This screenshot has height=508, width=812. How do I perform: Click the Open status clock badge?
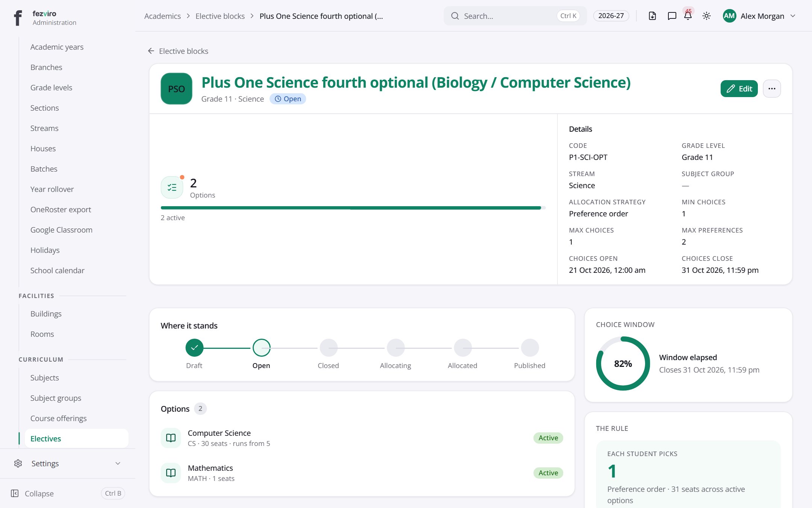pos(288,99)
